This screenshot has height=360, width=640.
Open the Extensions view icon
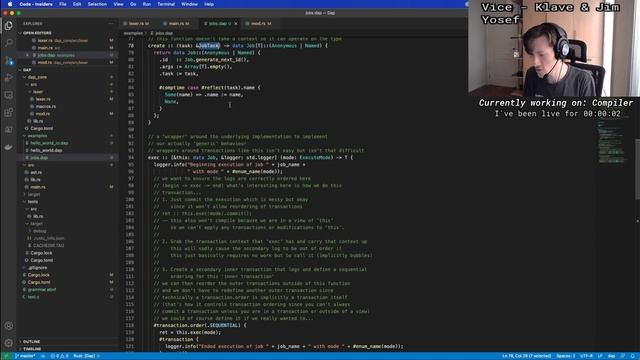point(9,112)
